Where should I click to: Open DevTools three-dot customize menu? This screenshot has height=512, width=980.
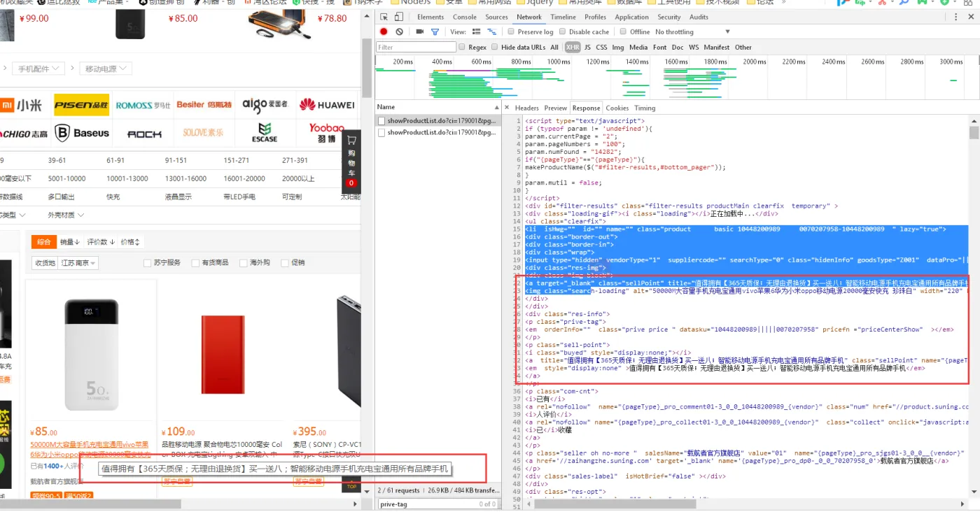[955, 17]
